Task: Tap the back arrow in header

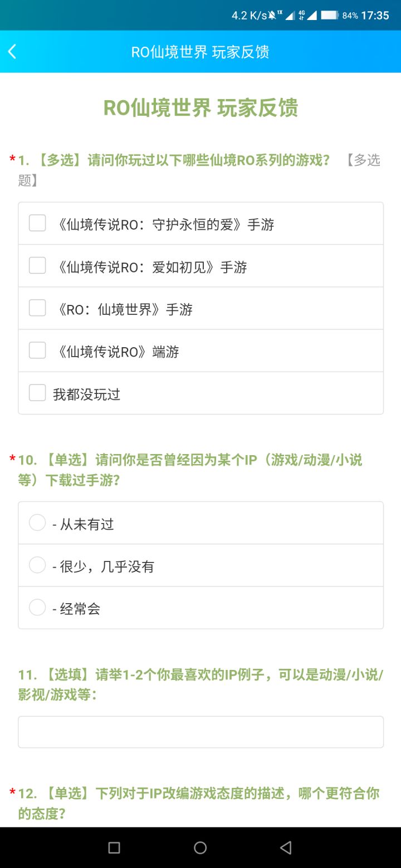Action: 12,52
